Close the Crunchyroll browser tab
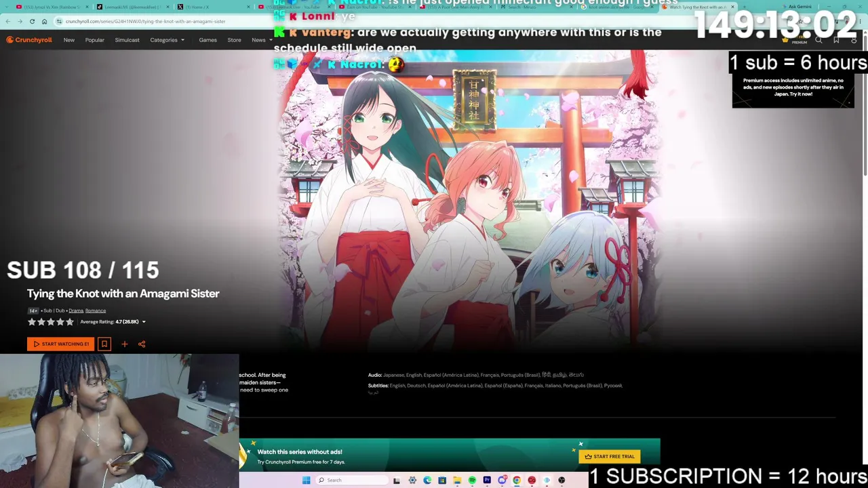868x488 pixels. (x=732, y=7)
